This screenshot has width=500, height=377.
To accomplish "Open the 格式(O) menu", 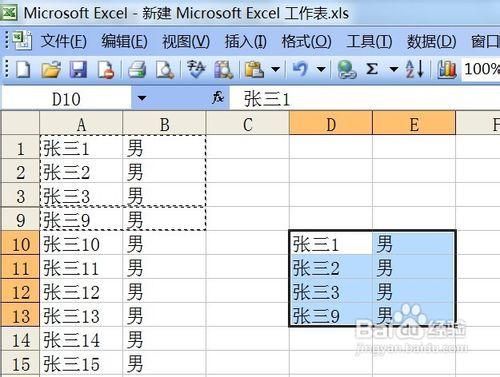I will pyautogui.click(x=306, y=42).
